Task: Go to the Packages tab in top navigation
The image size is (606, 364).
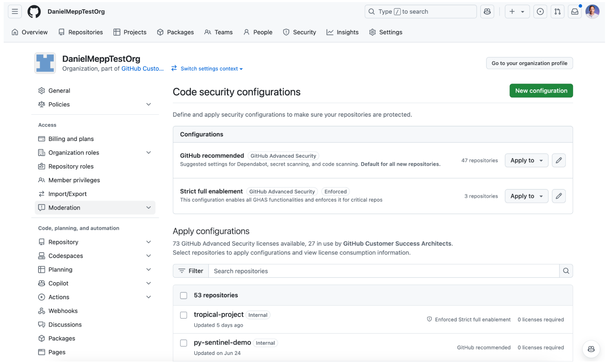Action: click(x=175, y=32)
